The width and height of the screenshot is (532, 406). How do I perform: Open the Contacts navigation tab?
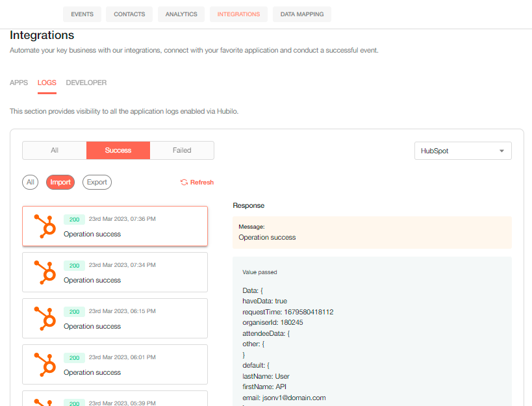(129, 14)
